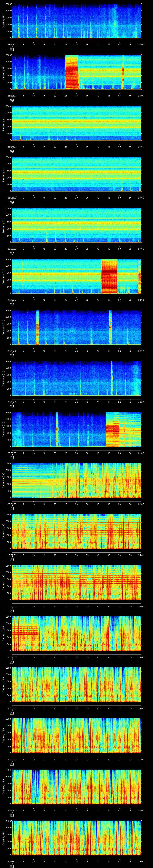Click the vertical streak near 12 s in 23:28:00 spectrogram
Image resolution: width=153 pixels, height=868 pixels.
[x=37, y=327]
